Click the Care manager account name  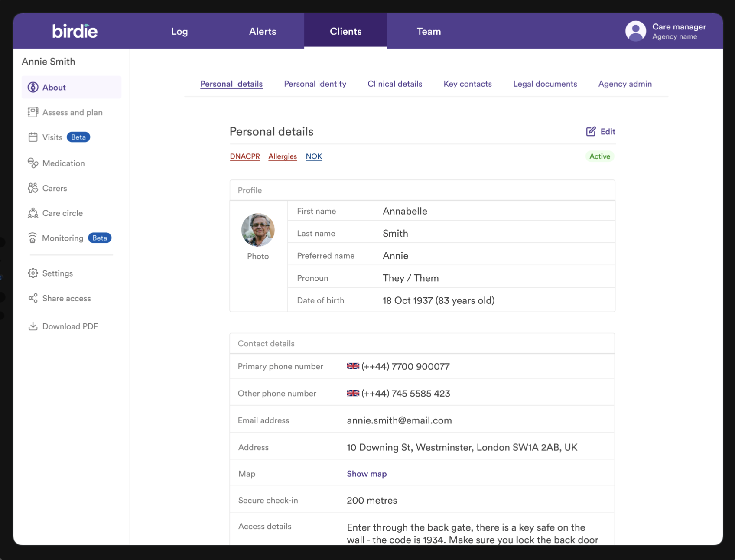[679, 26]
